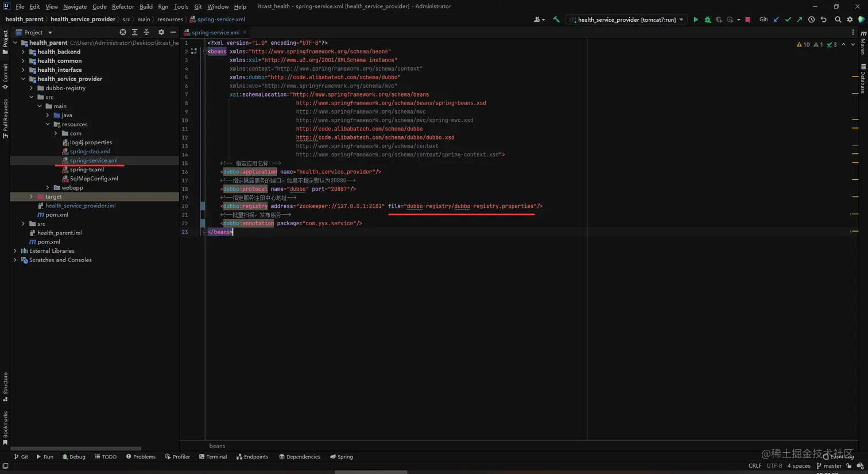Select spring-dao.xml in project tree
The image size is (868, 474).
pos(90,152)
